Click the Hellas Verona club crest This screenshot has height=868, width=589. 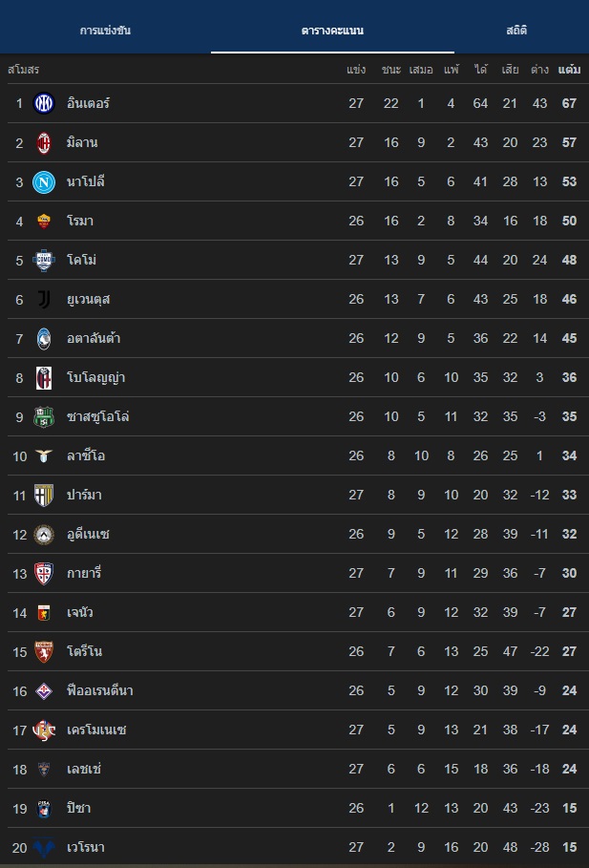(x=44, y=847)
